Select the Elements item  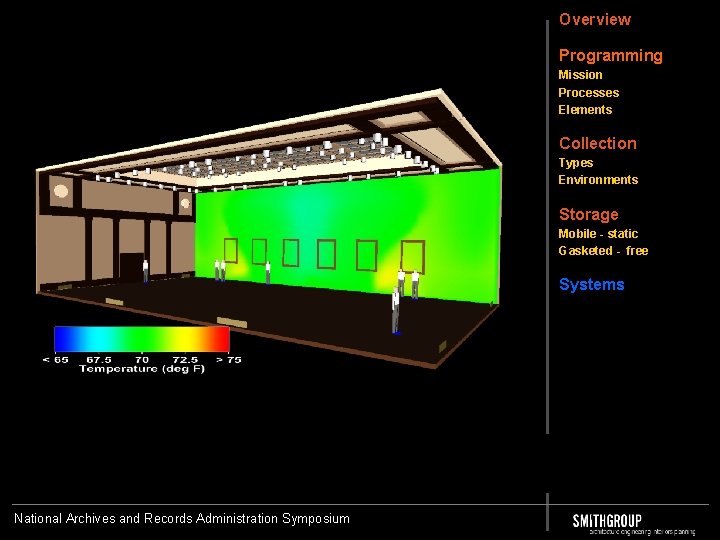(585, 110)
